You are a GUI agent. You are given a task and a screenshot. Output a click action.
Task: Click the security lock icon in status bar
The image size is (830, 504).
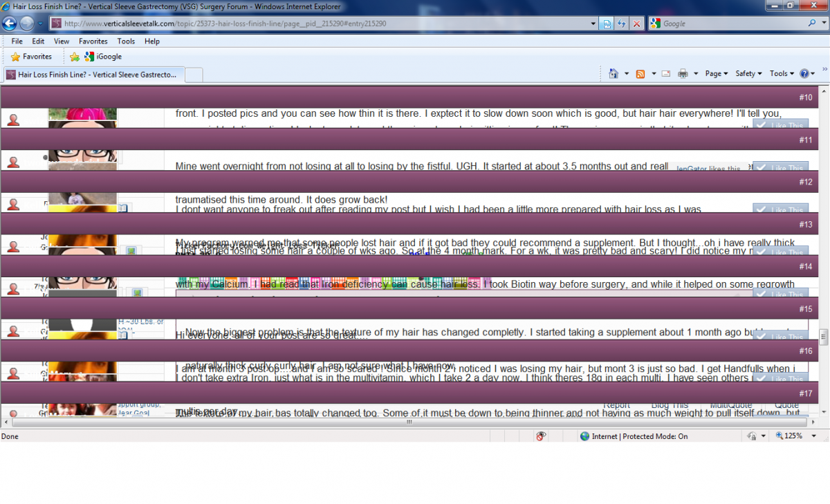[752, 436]
